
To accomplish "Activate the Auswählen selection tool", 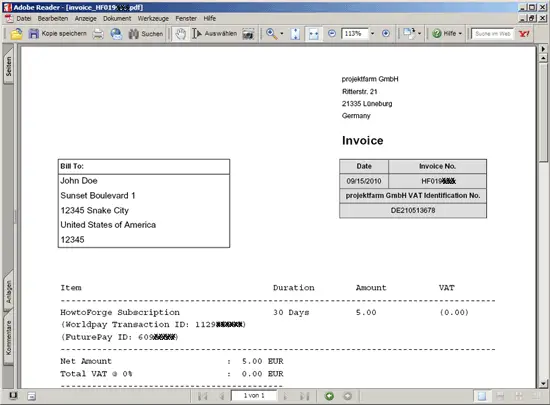I will tap(215, 34).
